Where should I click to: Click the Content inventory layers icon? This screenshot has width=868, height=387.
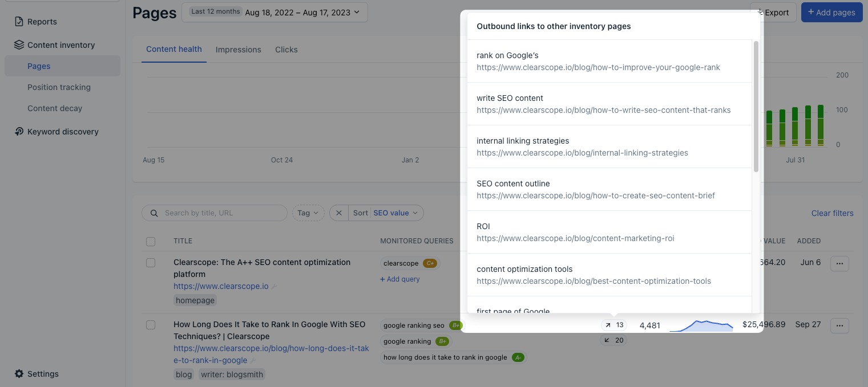[19, 45]
